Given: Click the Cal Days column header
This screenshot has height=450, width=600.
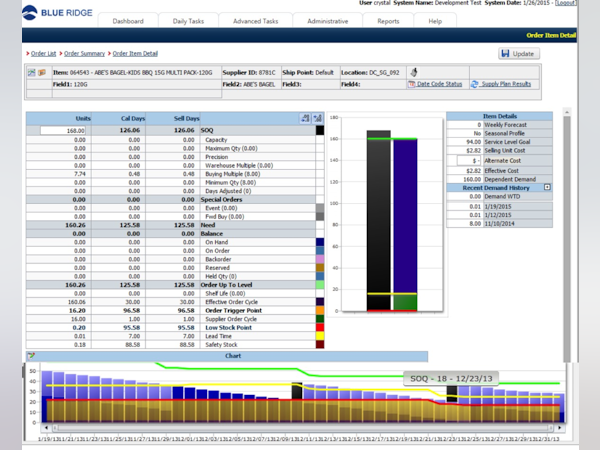Looking at the screenshot, I should click(119, 118).
